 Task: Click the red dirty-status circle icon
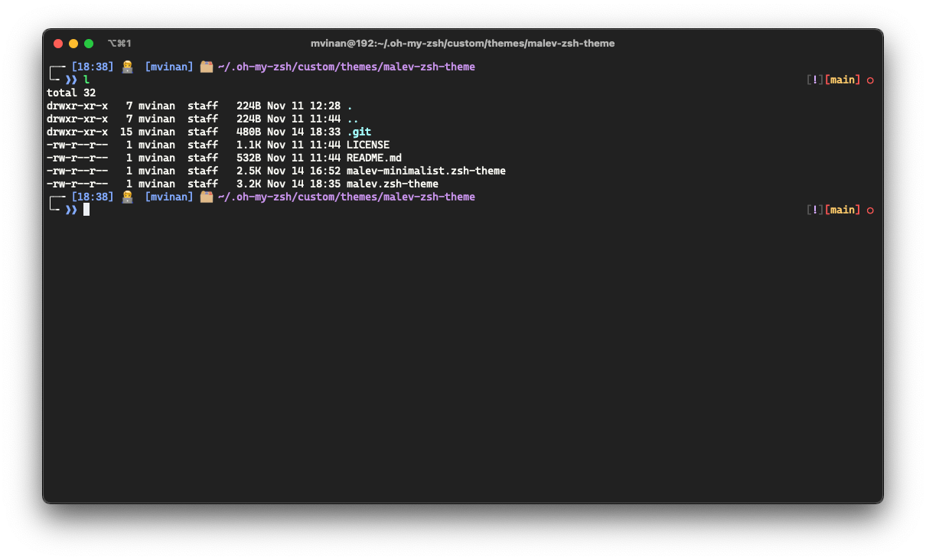(x=871, y=80)
